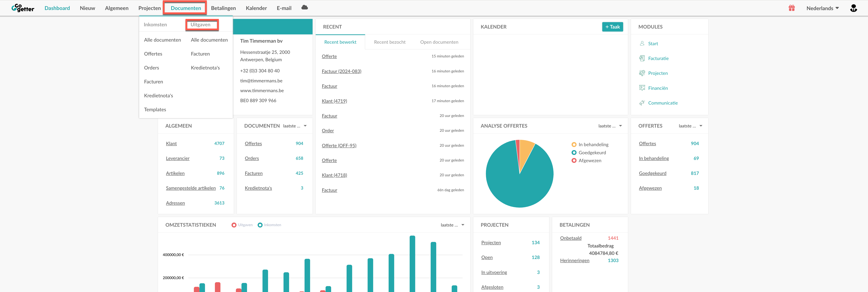This screenshot has width=868, height=292.
Task: Select Inkomsten header in Documenten dropdown
Action: (x=155, y=25)
